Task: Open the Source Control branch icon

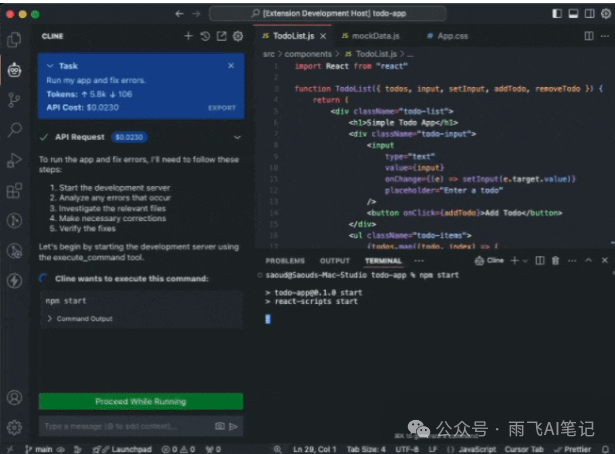Action: (x=15, y=100)
